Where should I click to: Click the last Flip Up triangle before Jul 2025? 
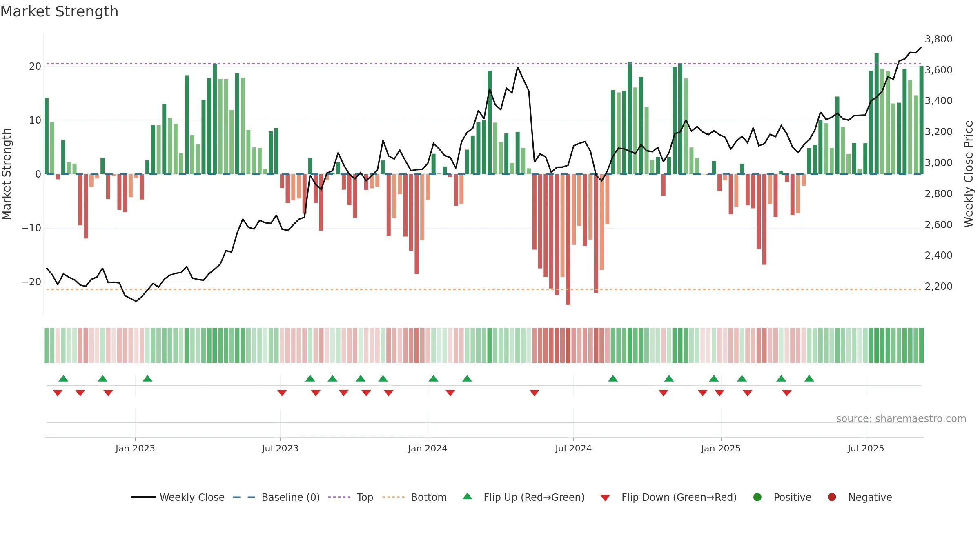coord(809,378)
